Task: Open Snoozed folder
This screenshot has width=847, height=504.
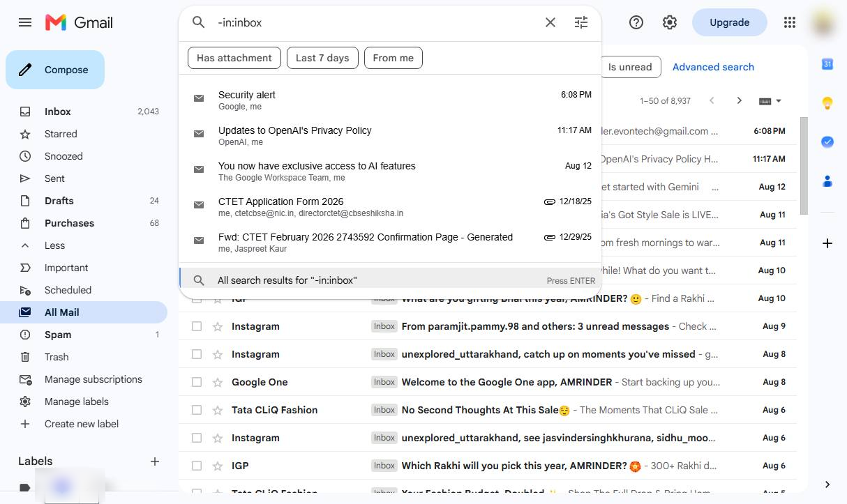Action: [84, 156]
